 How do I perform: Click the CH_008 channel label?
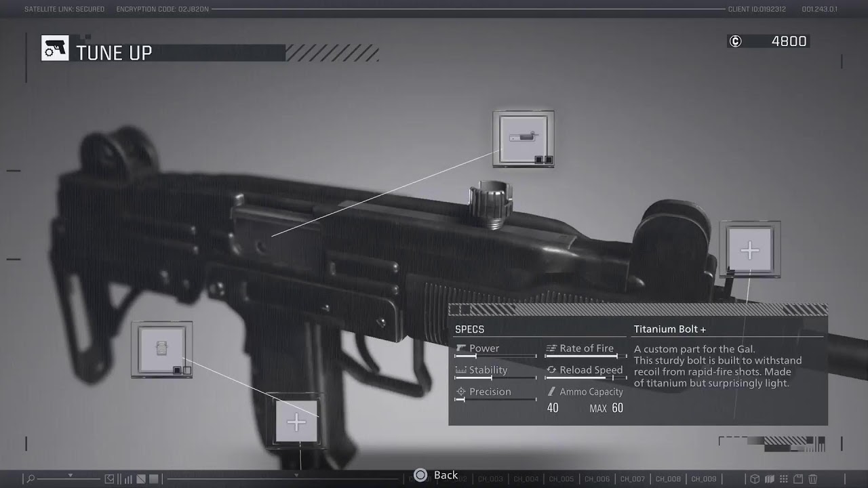(x=668, y=479)
